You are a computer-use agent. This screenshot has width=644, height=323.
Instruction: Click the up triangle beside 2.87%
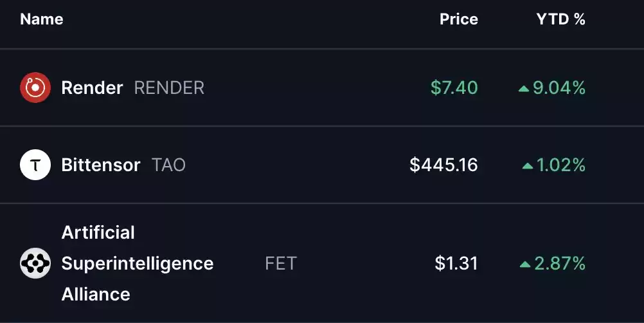[525, 264]
